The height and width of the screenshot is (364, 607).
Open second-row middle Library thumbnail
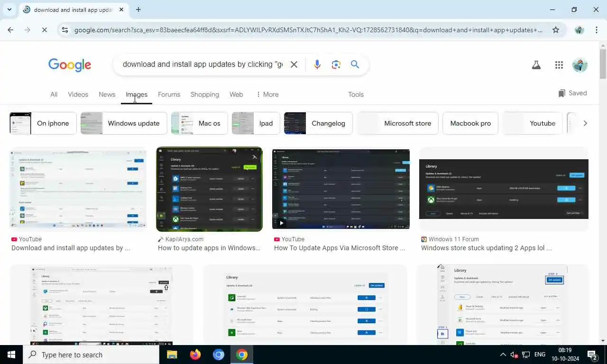305,305
